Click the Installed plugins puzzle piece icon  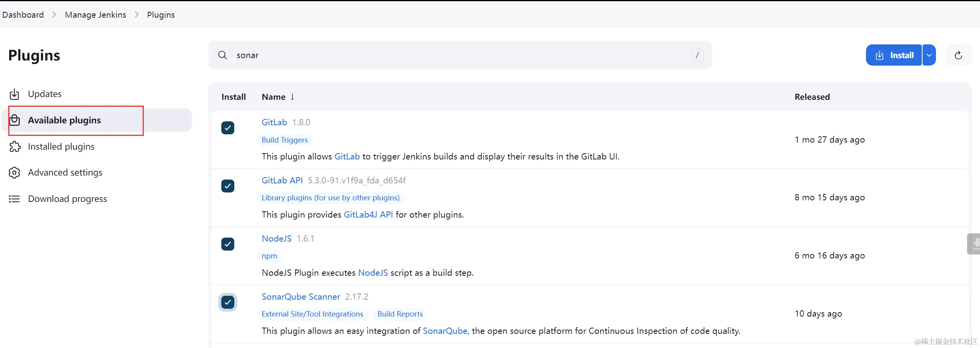(x=15, y=147)
